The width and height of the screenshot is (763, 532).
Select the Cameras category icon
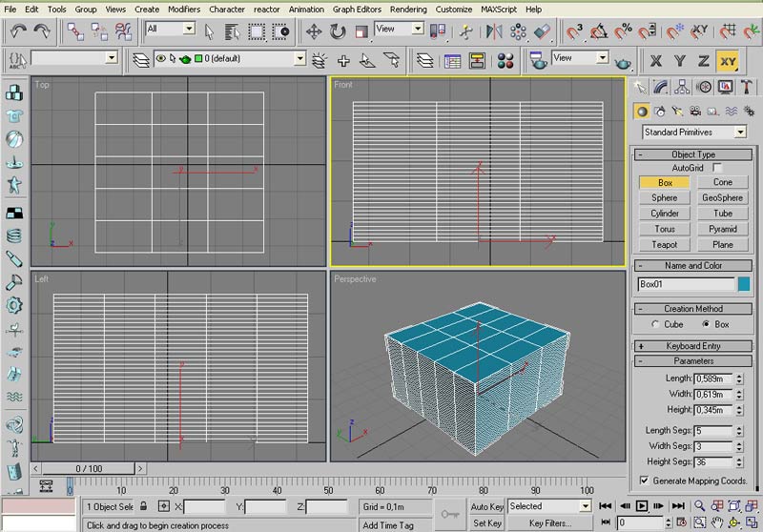(695, 112)
